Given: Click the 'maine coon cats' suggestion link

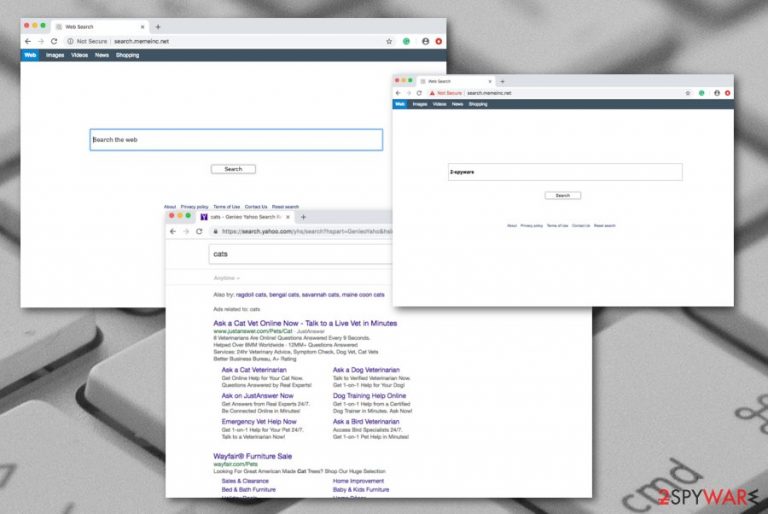Looking at the screenshot, I should click(x=363, y=295).
